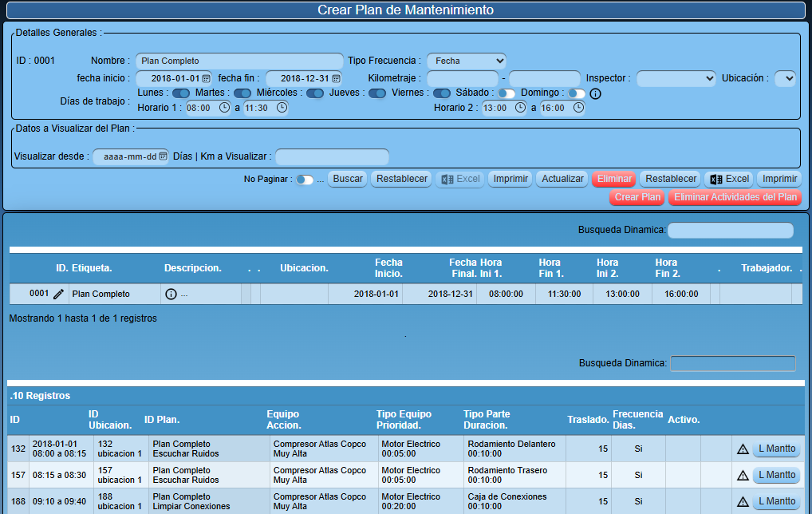Click the second Kilometraje range field

coord(545,78)
